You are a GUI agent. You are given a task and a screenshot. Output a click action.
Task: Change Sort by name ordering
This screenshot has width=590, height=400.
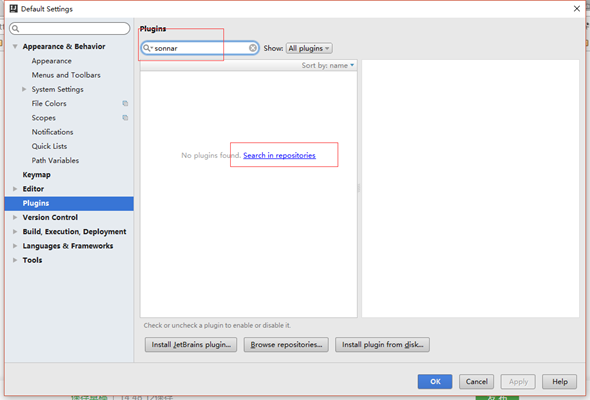[328, 65]
